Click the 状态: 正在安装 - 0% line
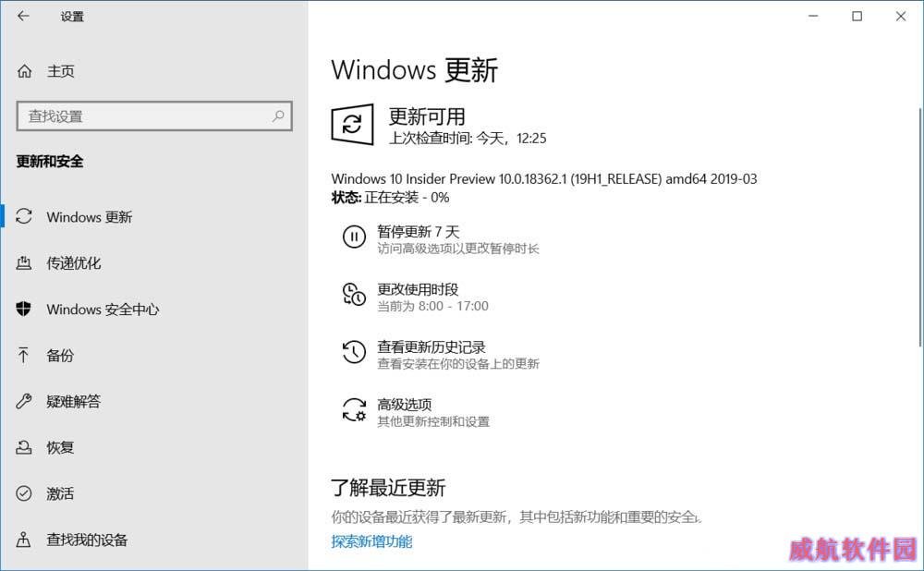 point(390,198)
